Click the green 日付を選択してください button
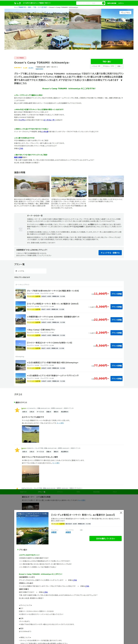 tap(105, 538)
